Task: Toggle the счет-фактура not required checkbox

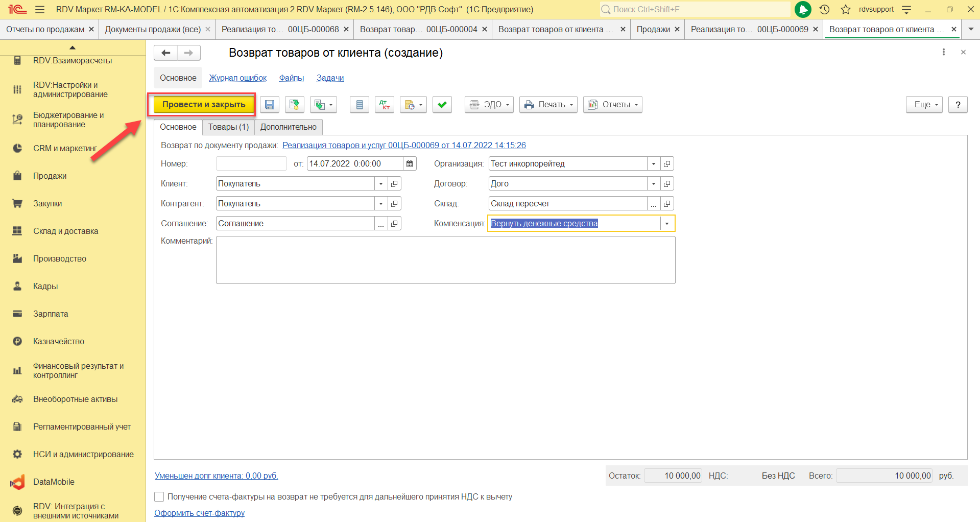Action: point(159,496)
